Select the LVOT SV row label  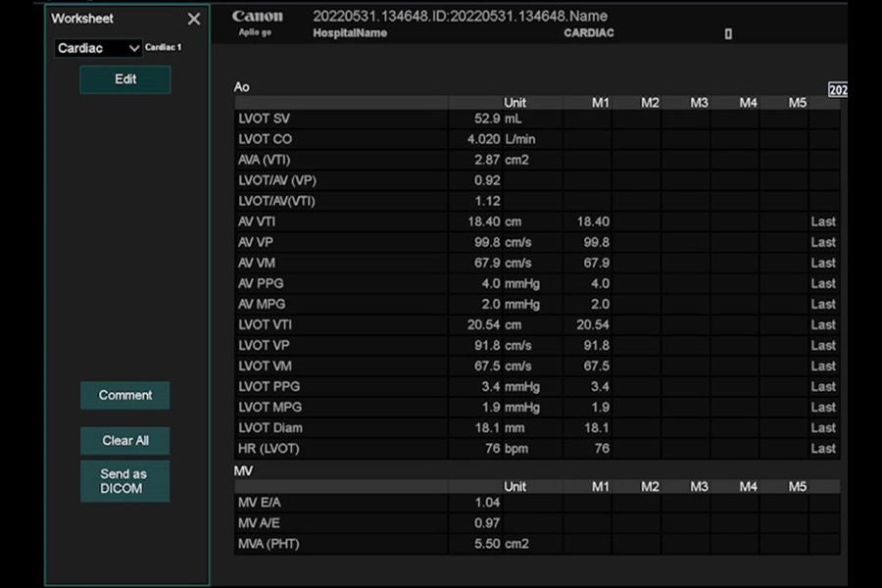[x=264, y=119]
